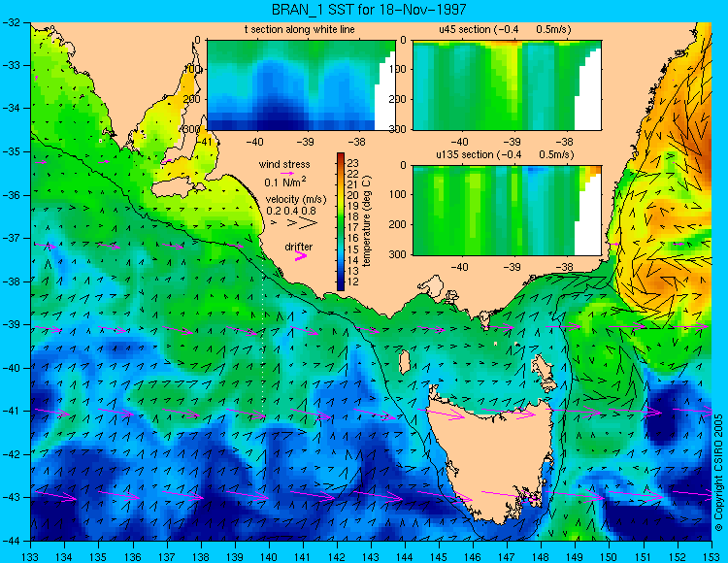Click the '133' longitude axis label
Viewport: 728px width, 563px height.
click(x=31, y=557)
